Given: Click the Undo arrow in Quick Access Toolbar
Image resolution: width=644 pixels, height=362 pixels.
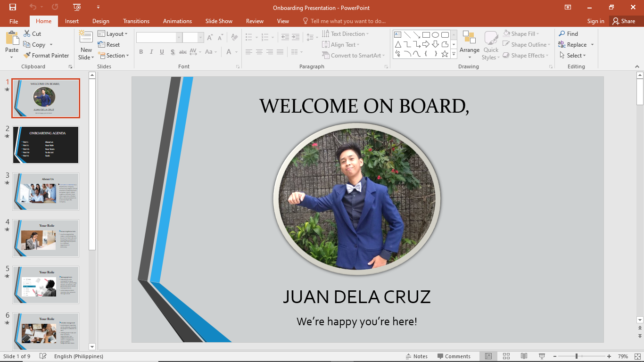Looking at the screenshot, I should pyautogui.click(x=33, y=7).
